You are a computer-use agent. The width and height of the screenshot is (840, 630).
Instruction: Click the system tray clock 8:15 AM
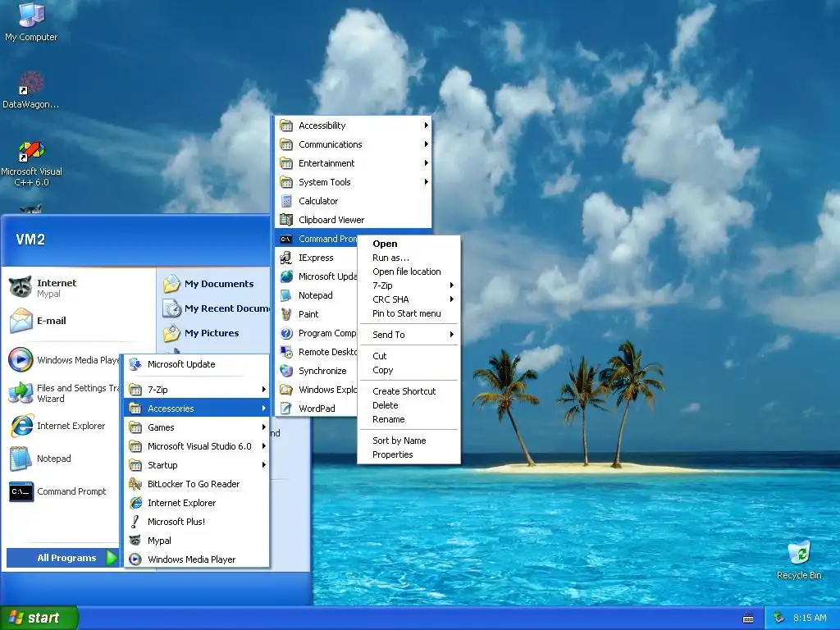pos(810,618)
